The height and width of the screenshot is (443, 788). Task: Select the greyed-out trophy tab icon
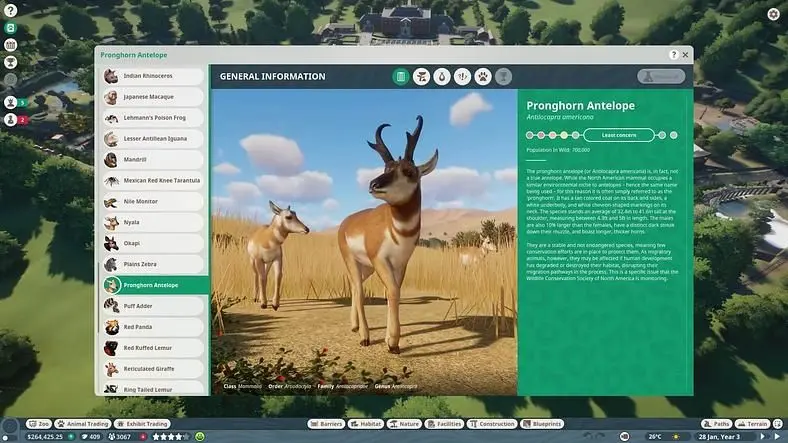[503, 77]
